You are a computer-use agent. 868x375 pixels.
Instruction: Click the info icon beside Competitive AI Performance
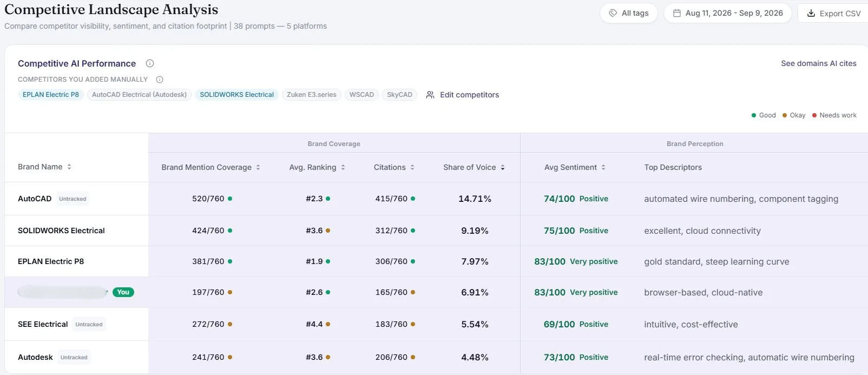(150, 63)
